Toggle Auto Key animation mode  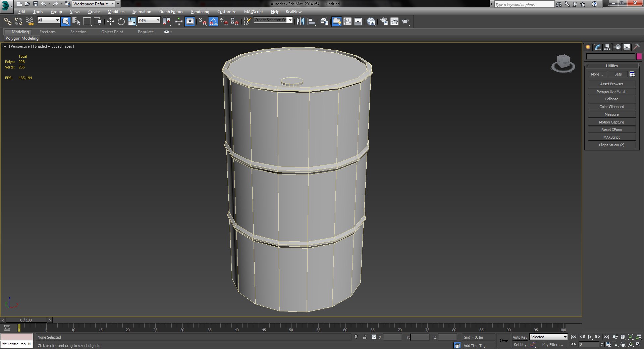coord(520,337)
